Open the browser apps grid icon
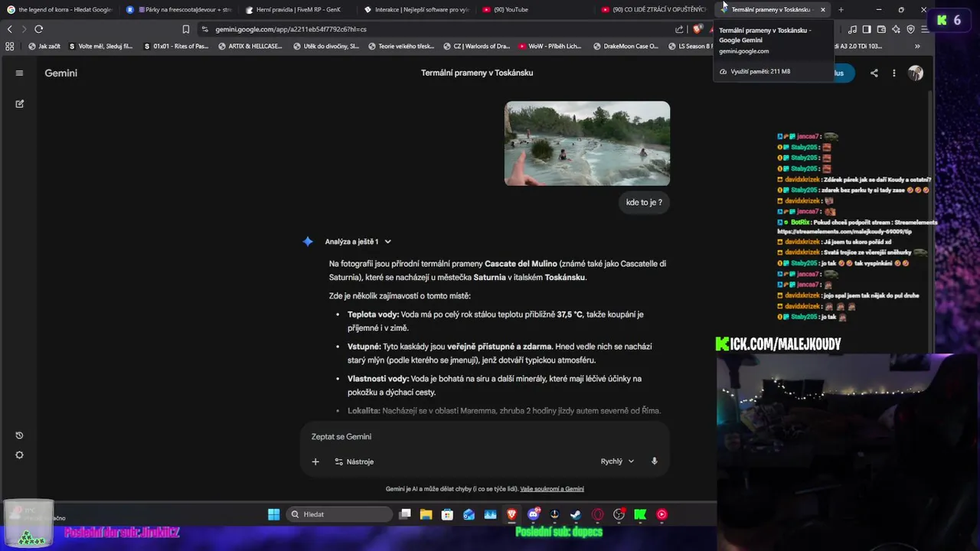 pyautogui.click(x=9, y=46)
